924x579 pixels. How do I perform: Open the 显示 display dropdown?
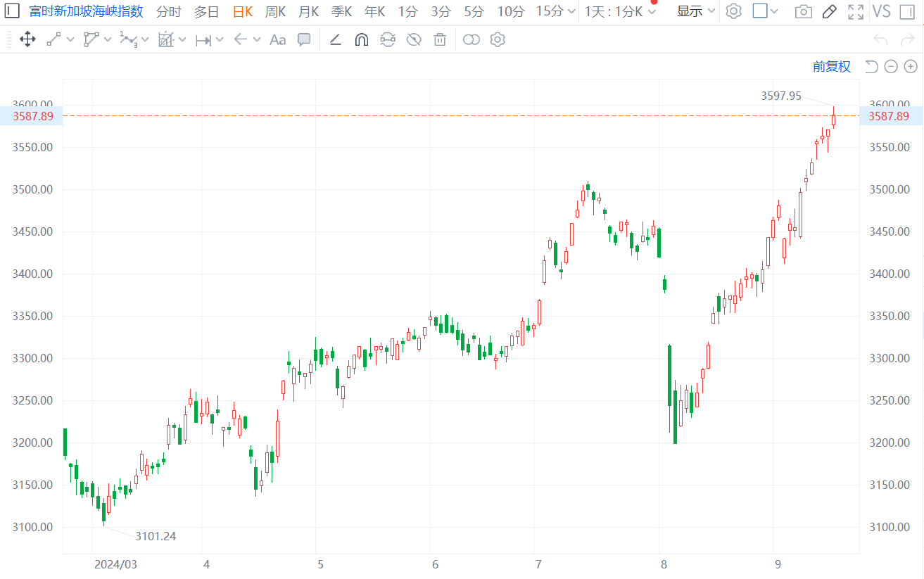point(697,11)
